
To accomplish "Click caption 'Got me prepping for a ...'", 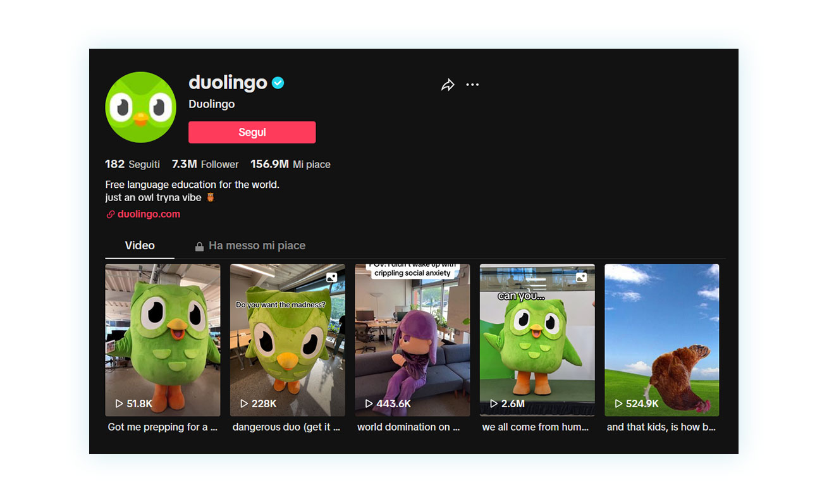I will (163, 427).
